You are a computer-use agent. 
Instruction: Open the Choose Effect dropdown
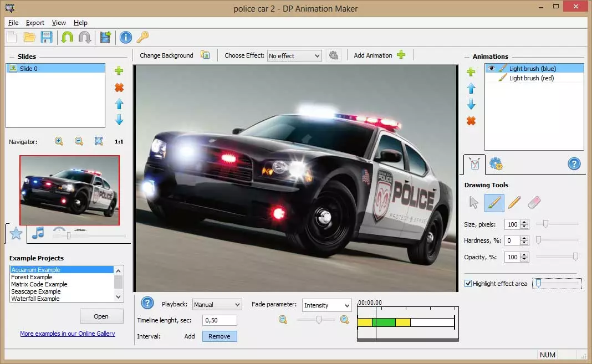(294, 56)
